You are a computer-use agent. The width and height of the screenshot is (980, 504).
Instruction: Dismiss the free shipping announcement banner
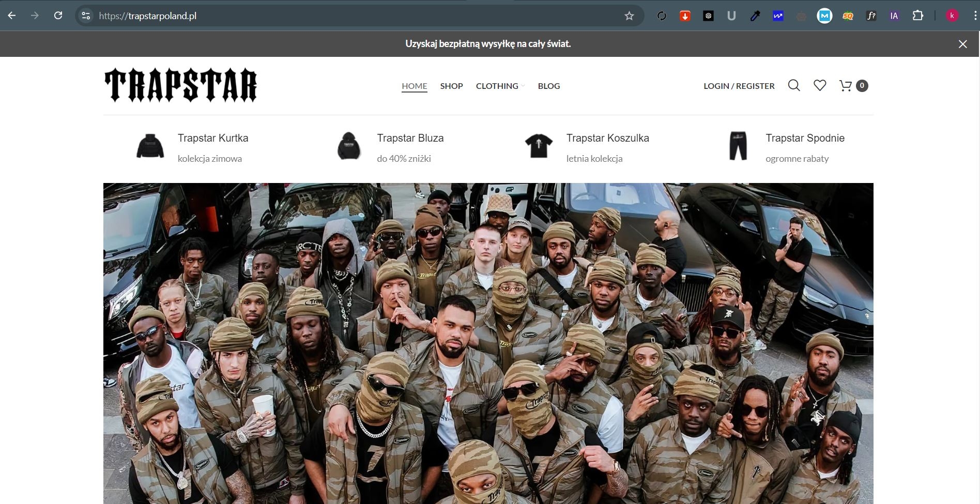[x=962, y=44]
